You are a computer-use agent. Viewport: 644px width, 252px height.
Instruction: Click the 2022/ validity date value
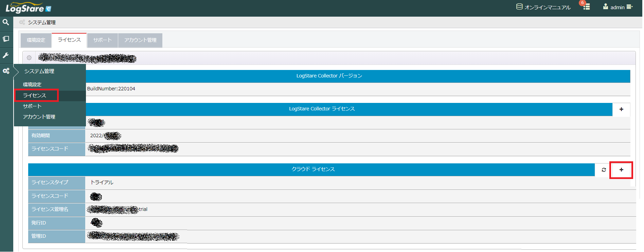105,136
